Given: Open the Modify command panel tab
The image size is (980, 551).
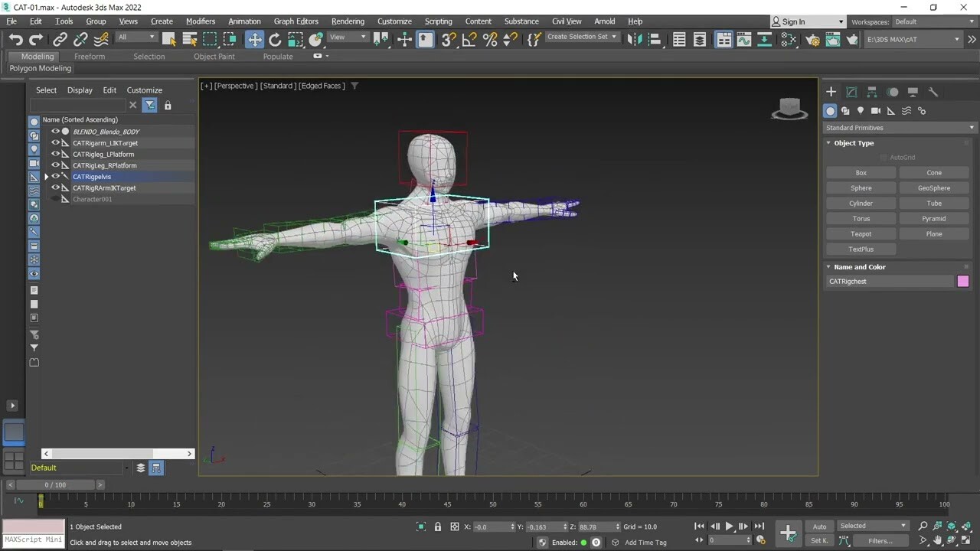Looking at the screenshot, I should click(851, 92).
